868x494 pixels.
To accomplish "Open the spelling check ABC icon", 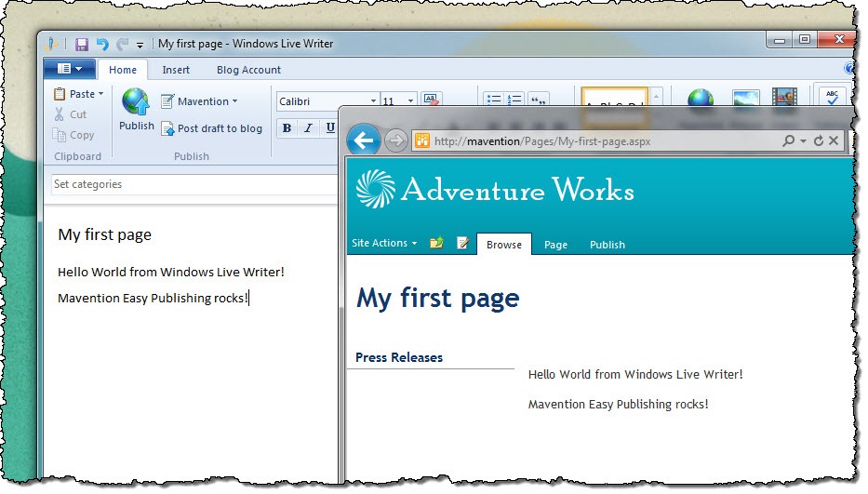I will 832,97.
